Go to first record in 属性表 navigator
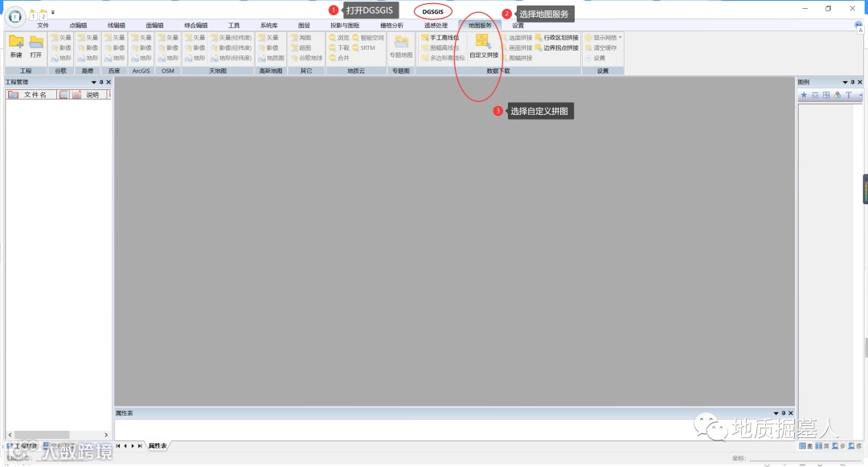 [118, 446]
